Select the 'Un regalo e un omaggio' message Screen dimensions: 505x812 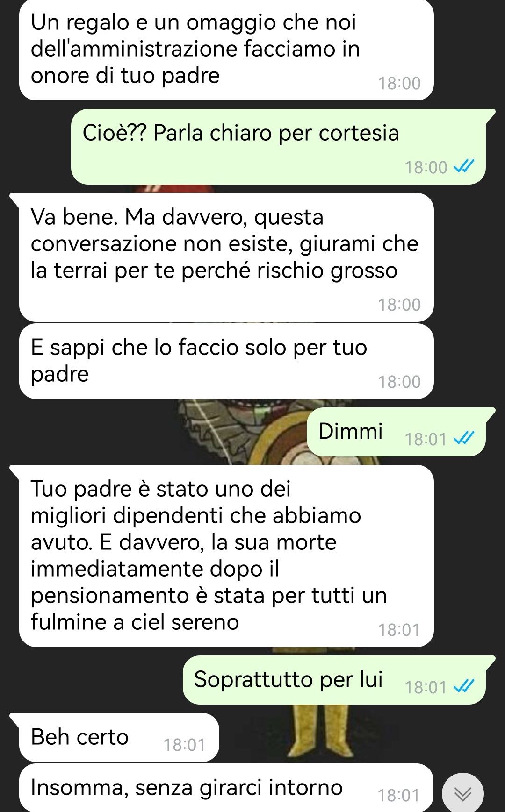click(226, 50)
